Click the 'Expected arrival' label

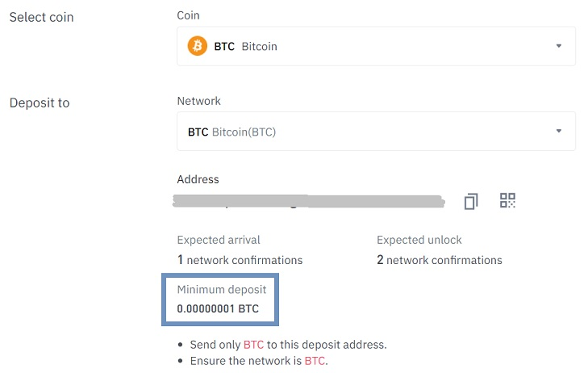(219, 240)
